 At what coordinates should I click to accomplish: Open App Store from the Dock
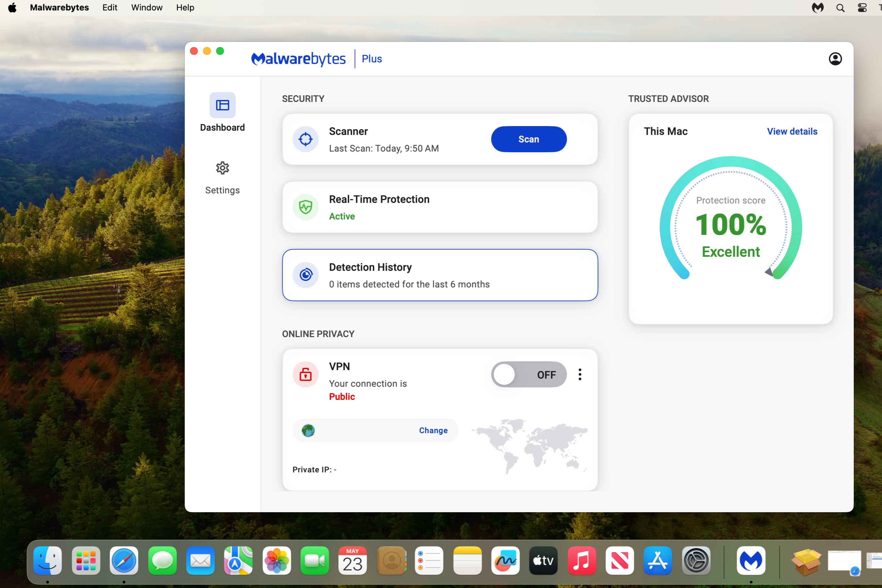click(x=658, y=561)
